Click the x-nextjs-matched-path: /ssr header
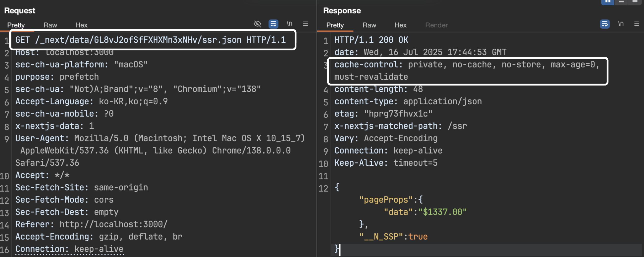644x257 pixels. click(400, 126)
